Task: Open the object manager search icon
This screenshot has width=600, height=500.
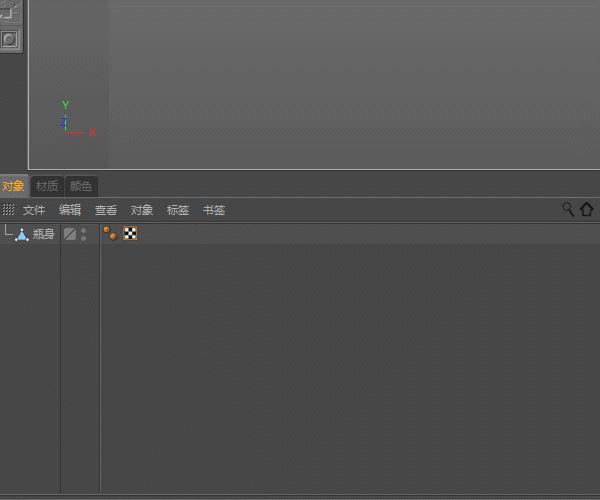Action: (568, 209)
